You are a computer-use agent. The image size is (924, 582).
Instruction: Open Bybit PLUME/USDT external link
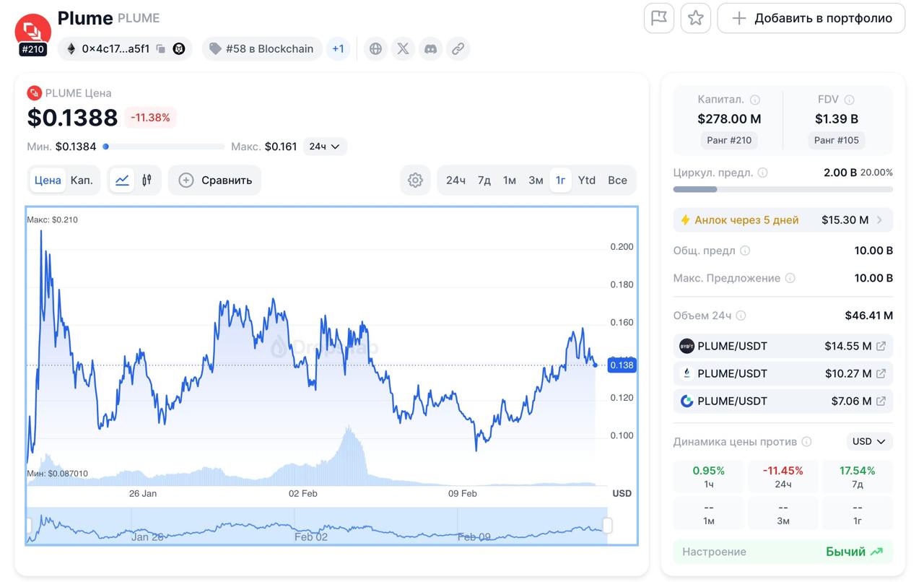[x=881, y=347]
